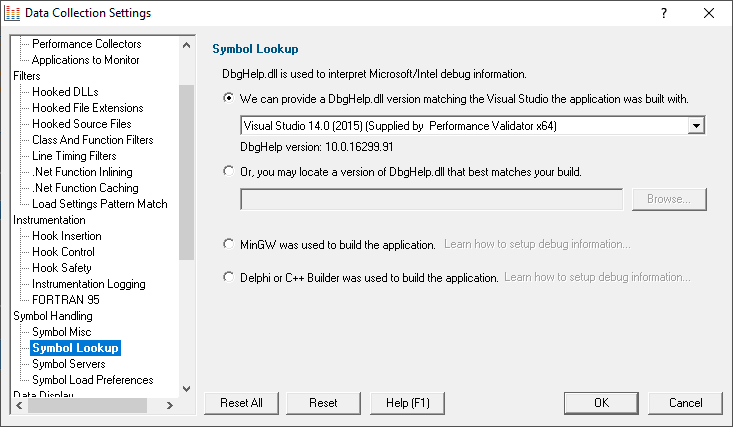Click the DbgHelp.dll path input field
Viewport: 733px width, 427px height.
(431, 200)
